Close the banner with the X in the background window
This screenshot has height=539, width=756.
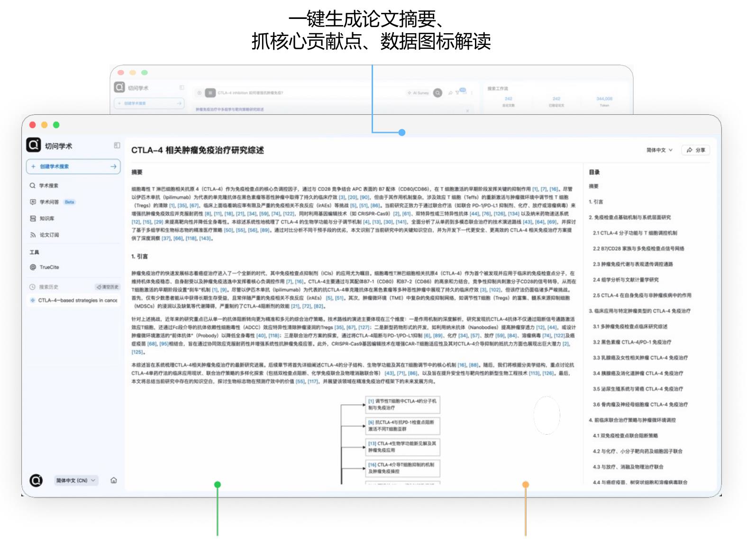(x=467, y=110)
